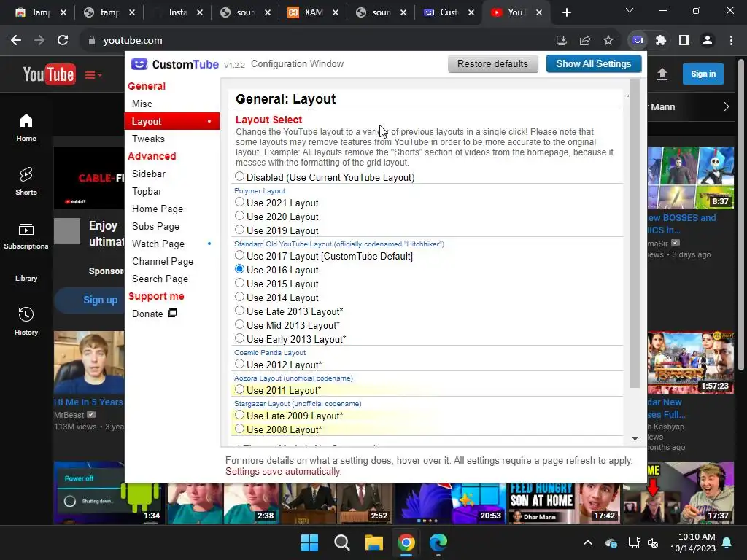The width and height of the screenshot is (747, 560).
Task: Reload the page with refresh icon
Action: point(63,41)
